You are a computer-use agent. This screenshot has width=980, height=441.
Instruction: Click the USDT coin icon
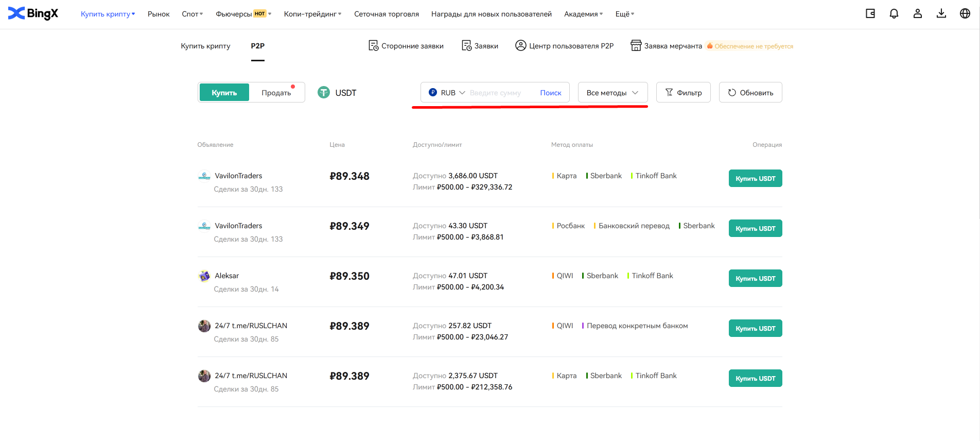pos(324,93)
